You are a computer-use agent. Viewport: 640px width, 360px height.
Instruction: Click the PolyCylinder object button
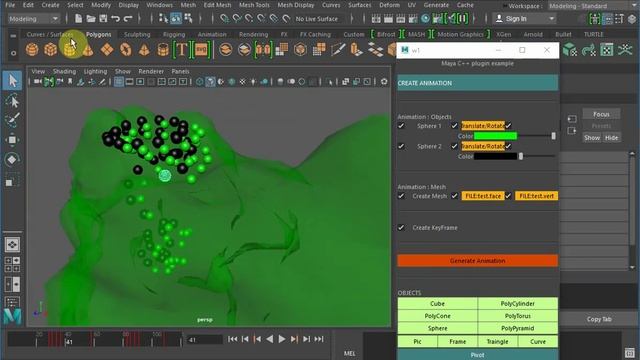pyautogui.click(x=518, y=304)
